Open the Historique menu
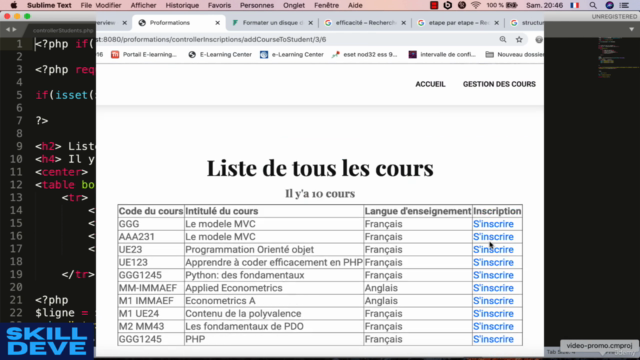The width and height of the screenshot is (640, 360). tap(182, 5)
